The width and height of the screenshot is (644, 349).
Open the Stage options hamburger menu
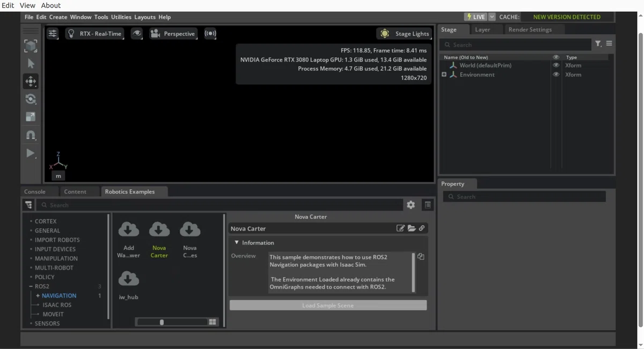(x=609, y=44)
